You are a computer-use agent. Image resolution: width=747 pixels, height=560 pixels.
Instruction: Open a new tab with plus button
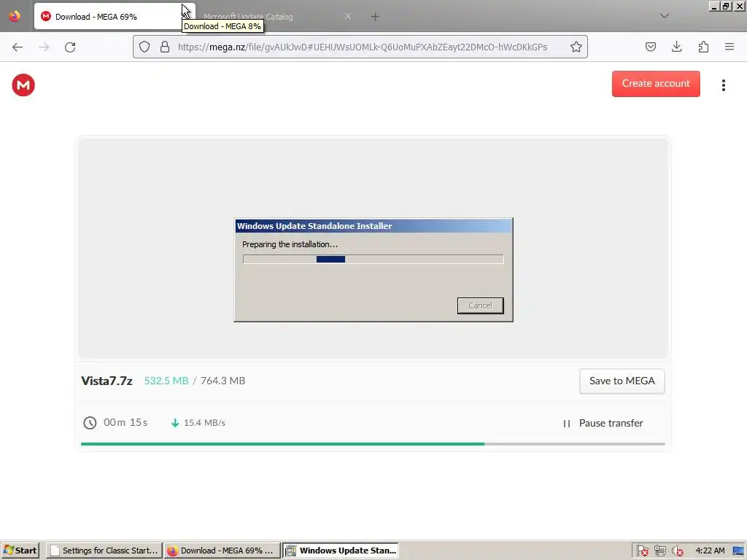(x=375, y=17)
